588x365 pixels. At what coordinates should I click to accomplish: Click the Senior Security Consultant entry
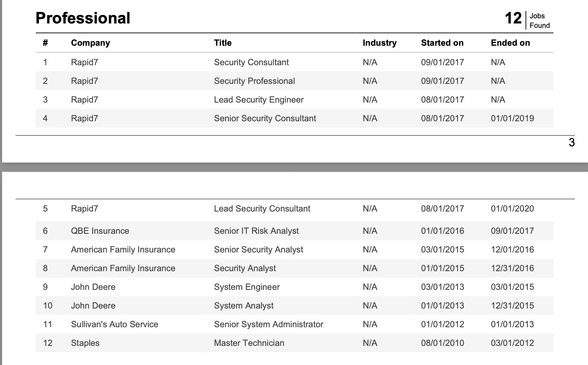tap(265, 118)
